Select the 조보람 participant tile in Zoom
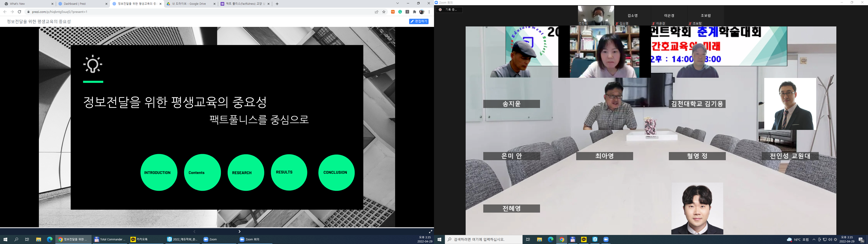868x244 pixels. tap(705, 16)
